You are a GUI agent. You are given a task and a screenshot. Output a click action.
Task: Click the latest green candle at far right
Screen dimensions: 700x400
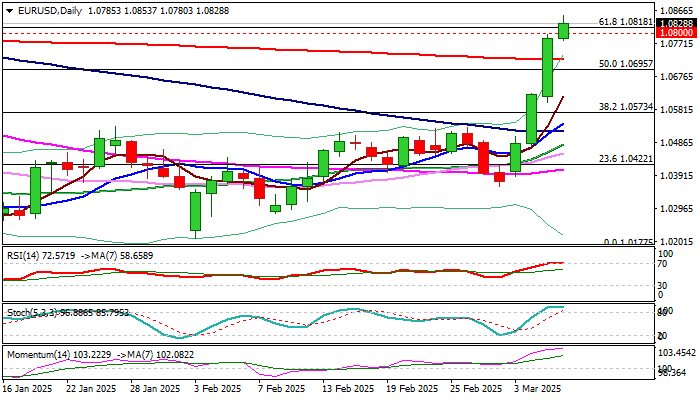click(563, 29)
